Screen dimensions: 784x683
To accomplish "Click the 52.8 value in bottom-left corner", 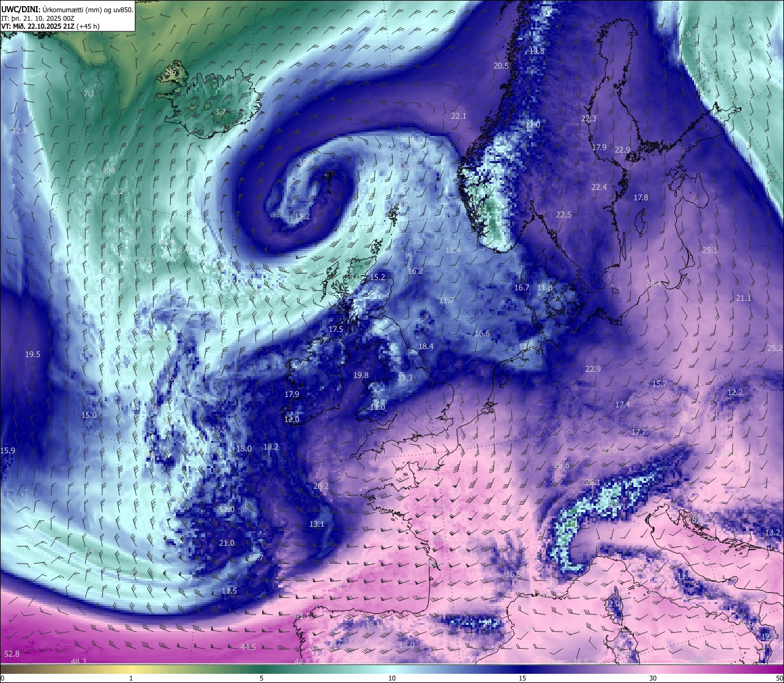I will point(12,654).
